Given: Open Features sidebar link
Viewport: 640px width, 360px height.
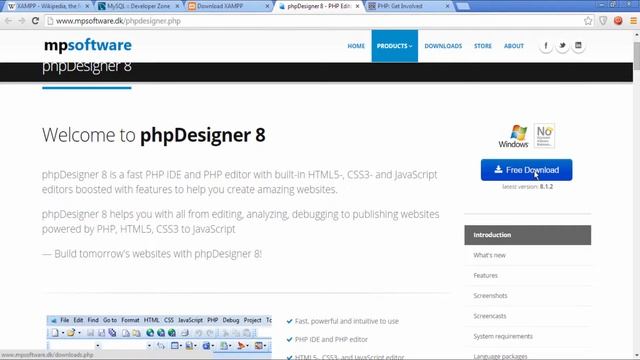Looking at the screenshot, I should coord(485,276).
